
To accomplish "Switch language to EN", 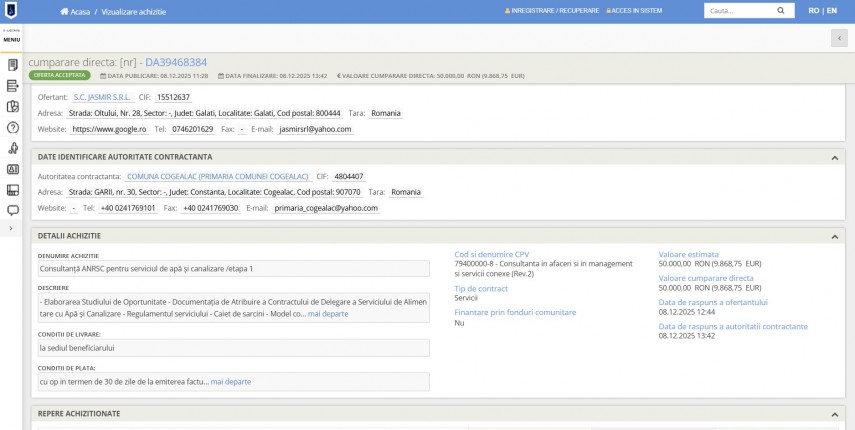I will 831,11.
